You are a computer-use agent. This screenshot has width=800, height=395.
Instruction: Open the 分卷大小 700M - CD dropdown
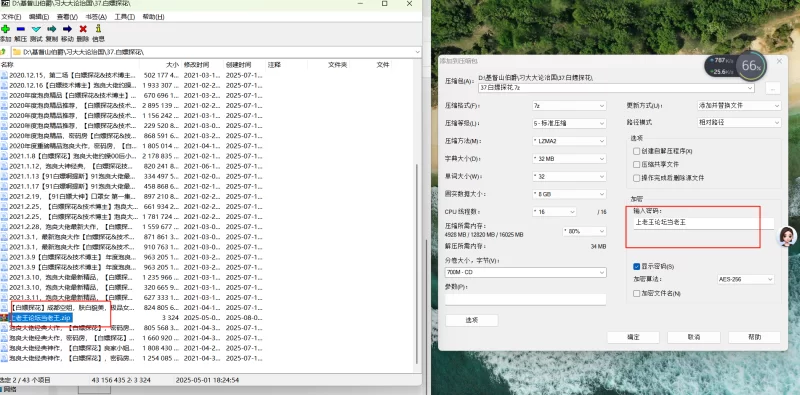[x=526, y=273]
